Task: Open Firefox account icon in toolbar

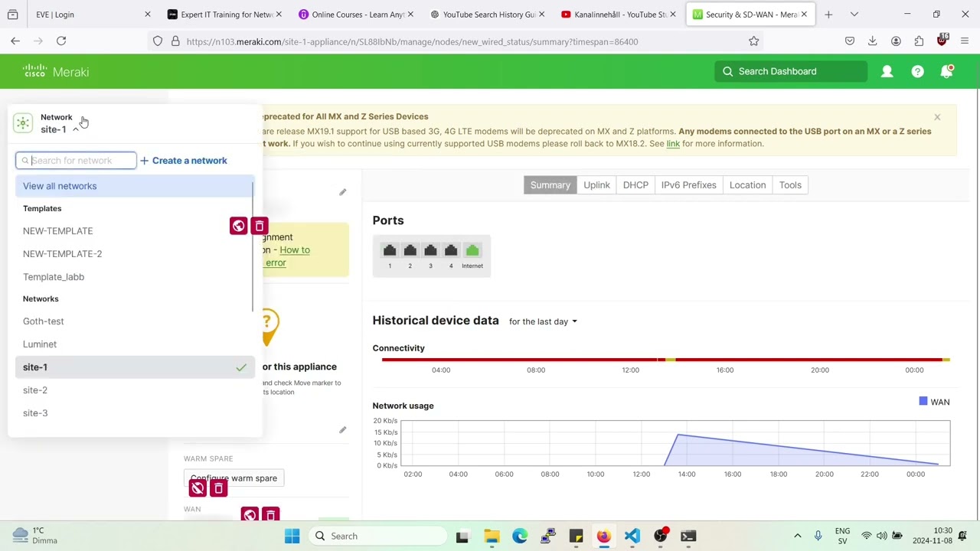Action: coord(896,41)
